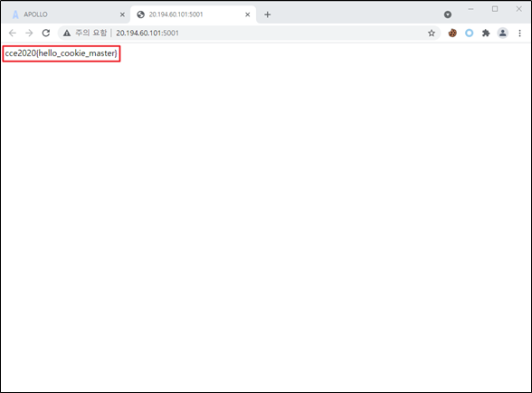Click the cce2020{hello_cookie_master} flag text
The height and width of the screenshot is (393, 532).
click(x=62, y=53)
